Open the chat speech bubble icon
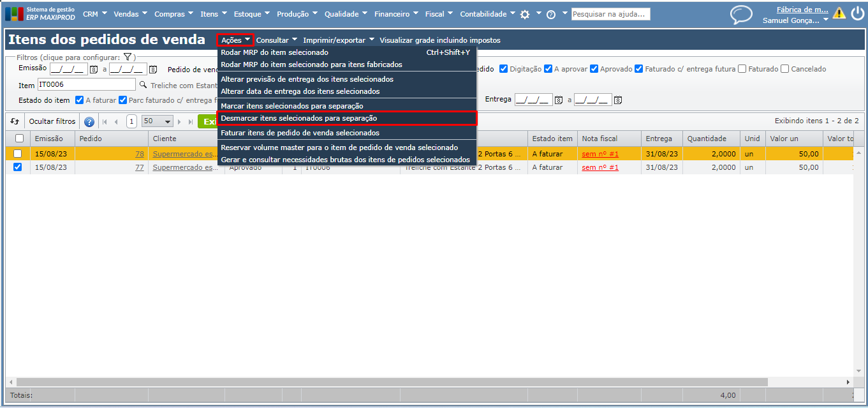Viewport: 868px width, 408px height. pos(741,15)
